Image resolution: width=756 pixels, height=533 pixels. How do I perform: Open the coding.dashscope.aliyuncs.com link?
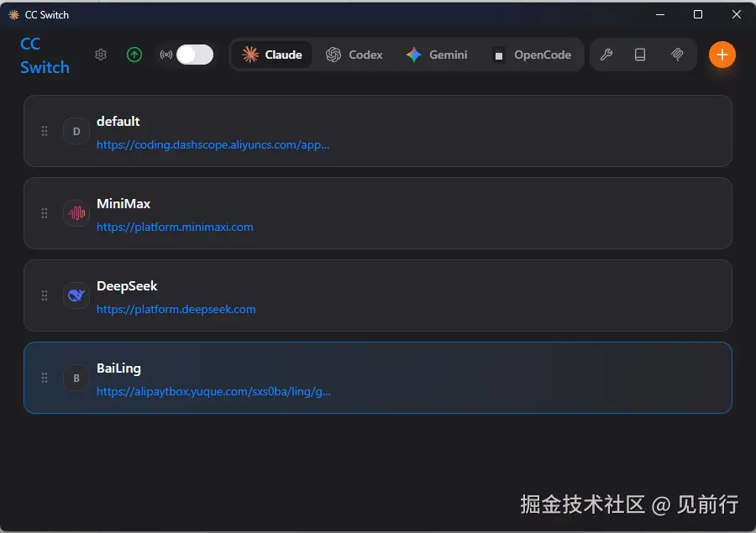point(213,144)
